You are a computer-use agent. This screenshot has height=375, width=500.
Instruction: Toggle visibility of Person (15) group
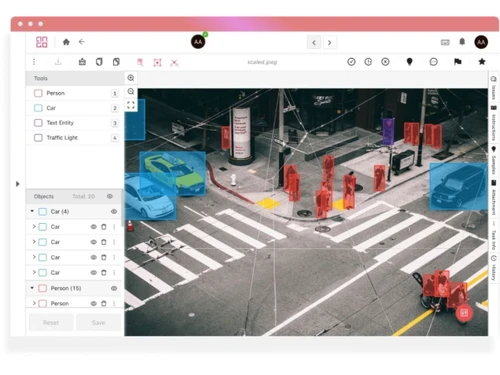point(114,288)
